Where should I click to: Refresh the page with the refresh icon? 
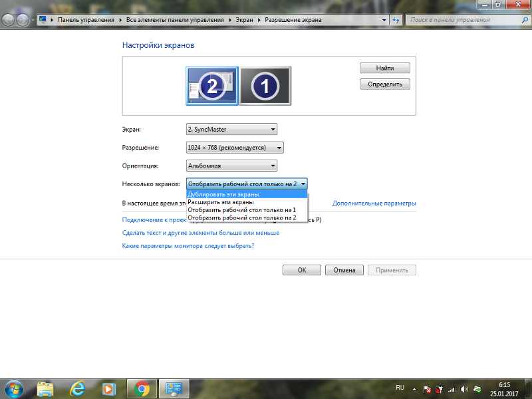coord(396,20)
